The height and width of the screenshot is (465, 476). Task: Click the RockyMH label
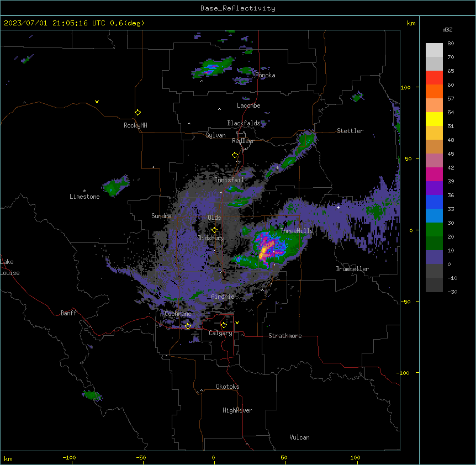click(x=135, y=125)
